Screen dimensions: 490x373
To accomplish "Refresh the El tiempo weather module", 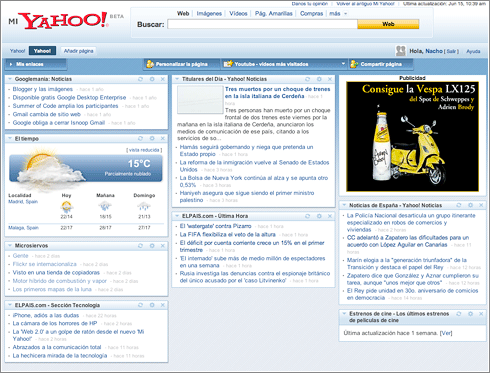I will click(140, 138).
